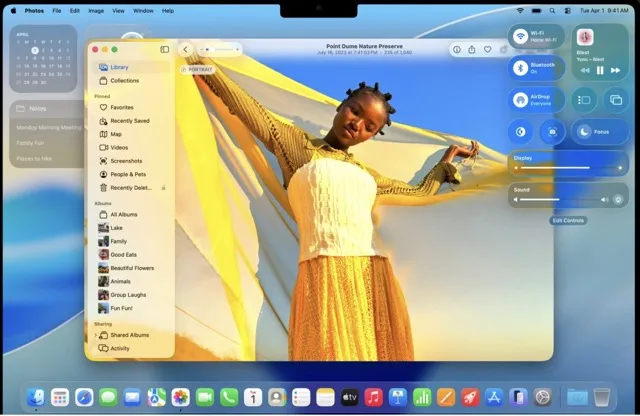Skip to next track in Control Center
The height and width of the screenshot is (416, 640).
pos(616,71)
